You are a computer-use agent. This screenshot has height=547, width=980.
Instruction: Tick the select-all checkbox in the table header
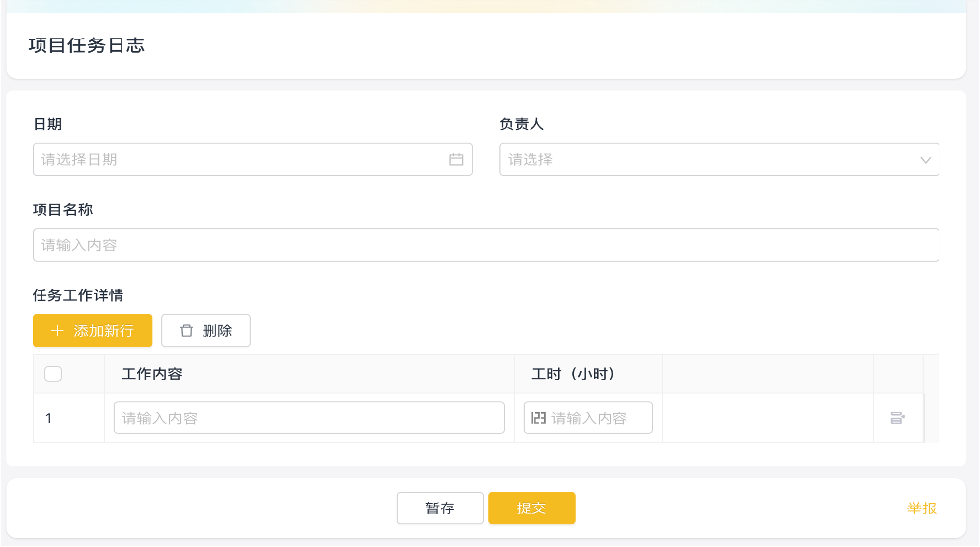point(53,374)
